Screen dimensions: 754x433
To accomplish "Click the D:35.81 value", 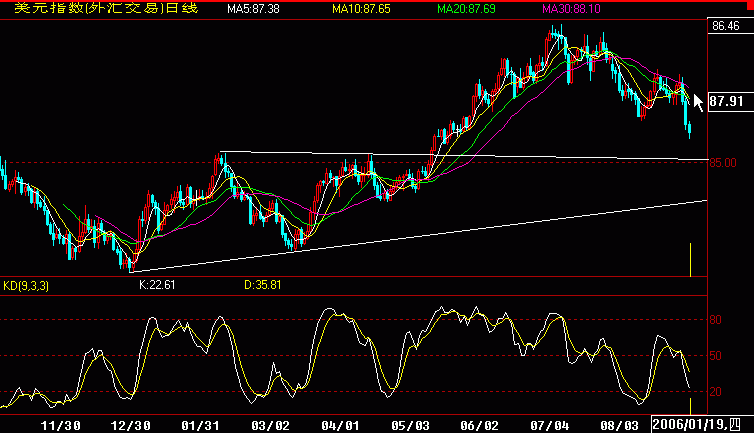I will coord(263,285).
